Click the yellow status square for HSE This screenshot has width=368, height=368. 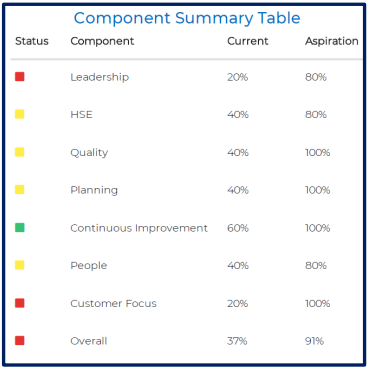tap(20, 114)
